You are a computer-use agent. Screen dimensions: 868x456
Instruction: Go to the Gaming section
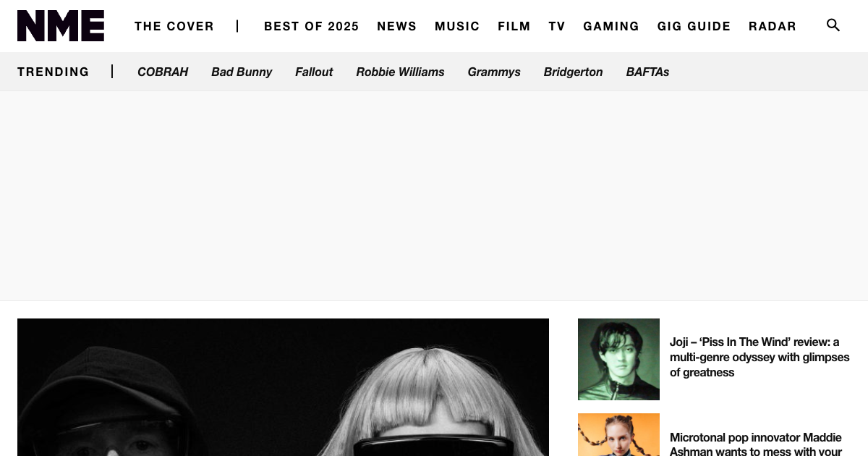pos(611,26)
